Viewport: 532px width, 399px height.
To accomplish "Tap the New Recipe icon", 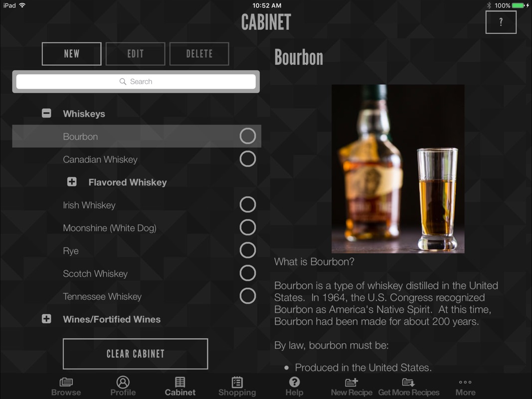I will click(352, 383).
